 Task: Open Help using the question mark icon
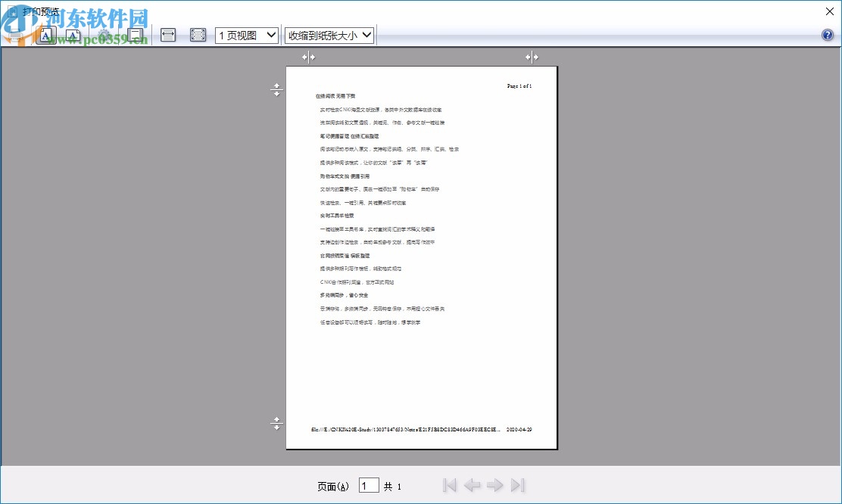[x=828, y=35]
